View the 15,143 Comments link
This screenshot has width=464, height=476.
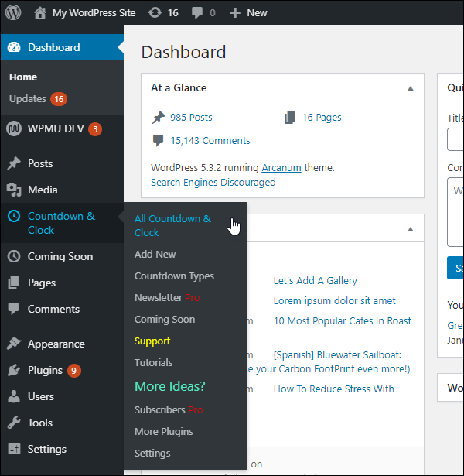[x=210, y=141]
